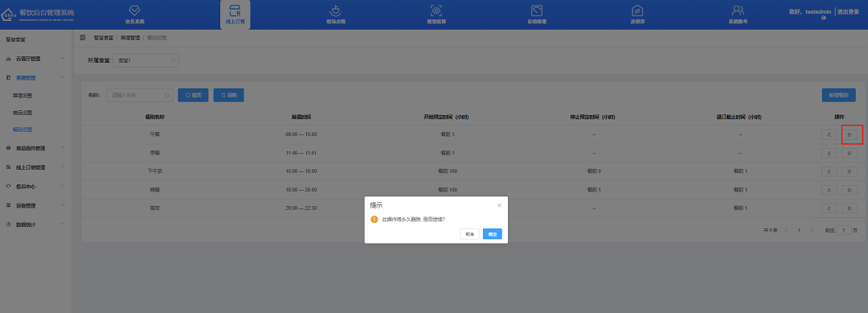The height and width of the screenshot is (313, 868).
Task: Toggle sidebar collapse hamburger icon near breadcrumb
Action: (x=83, y=38)
